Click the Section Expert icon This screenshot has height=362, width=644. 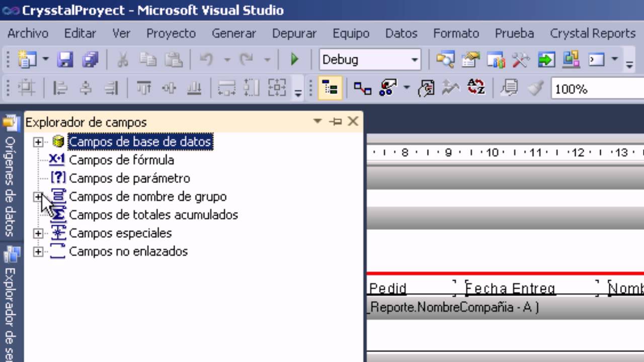pos(427,88)
